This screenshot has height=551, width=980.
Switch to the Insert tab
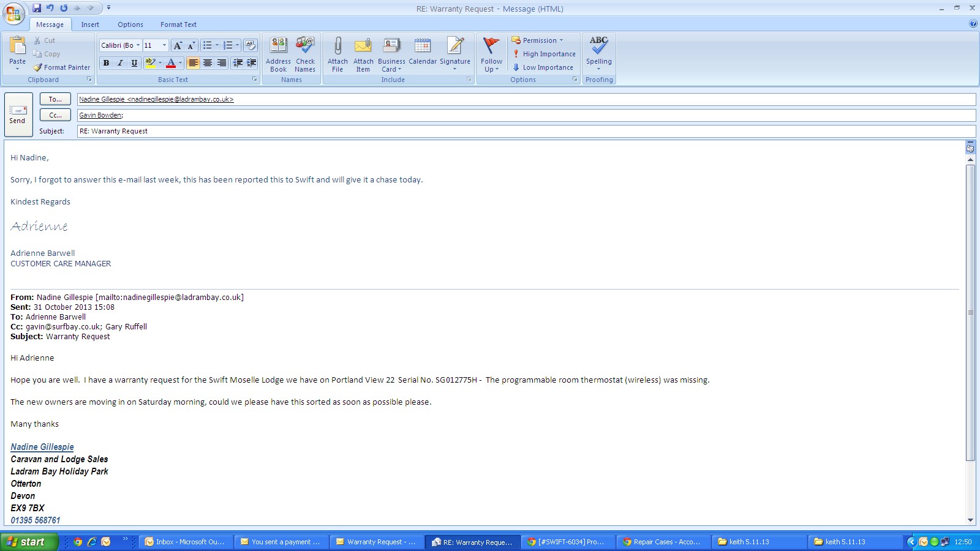coord(90,24)
